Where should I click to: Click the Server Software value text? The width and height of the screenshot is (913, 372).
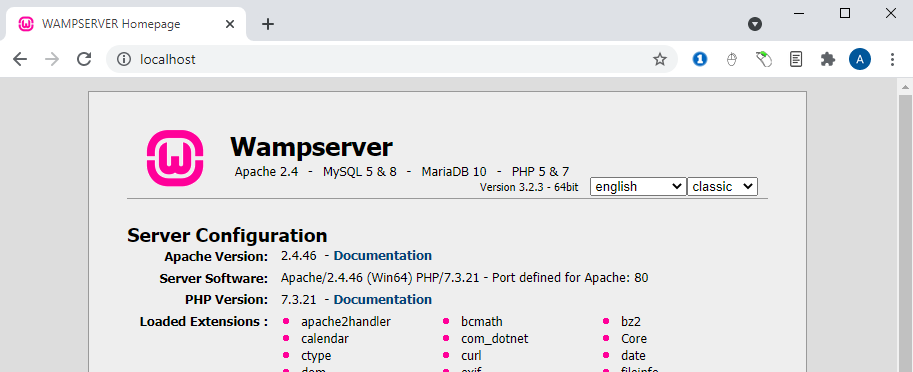tap(465, 278)
